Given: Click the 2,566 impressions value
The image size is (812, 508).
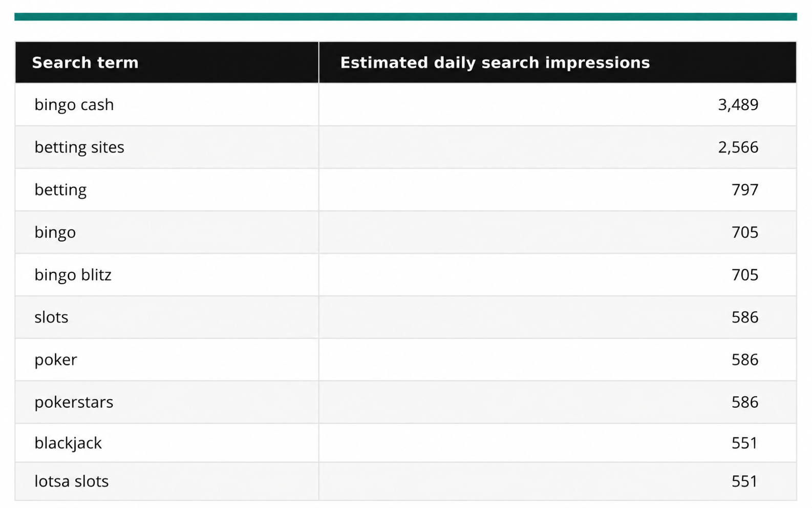Looking at the screenshot, I should pyautogui.click(x=738, y=147).
